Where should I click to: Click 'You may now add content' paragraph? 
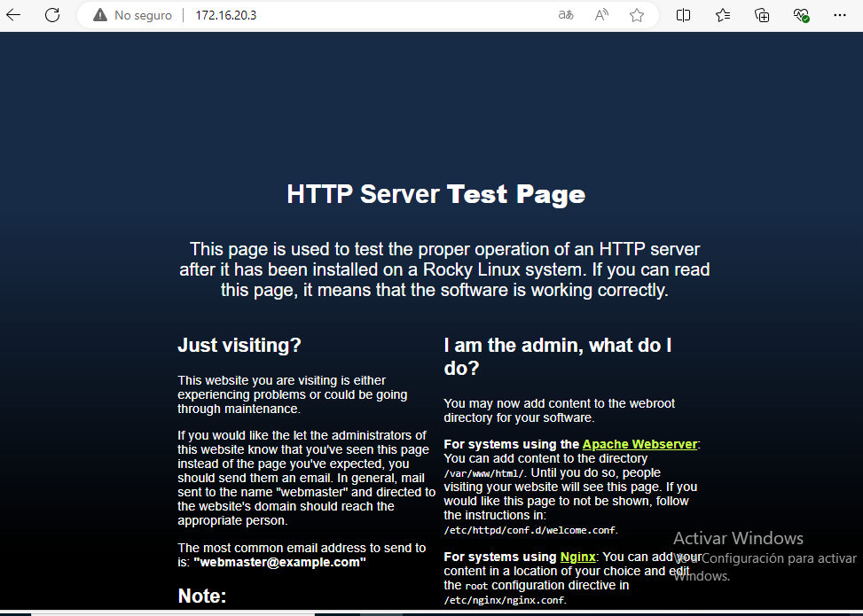click(559, 410)
